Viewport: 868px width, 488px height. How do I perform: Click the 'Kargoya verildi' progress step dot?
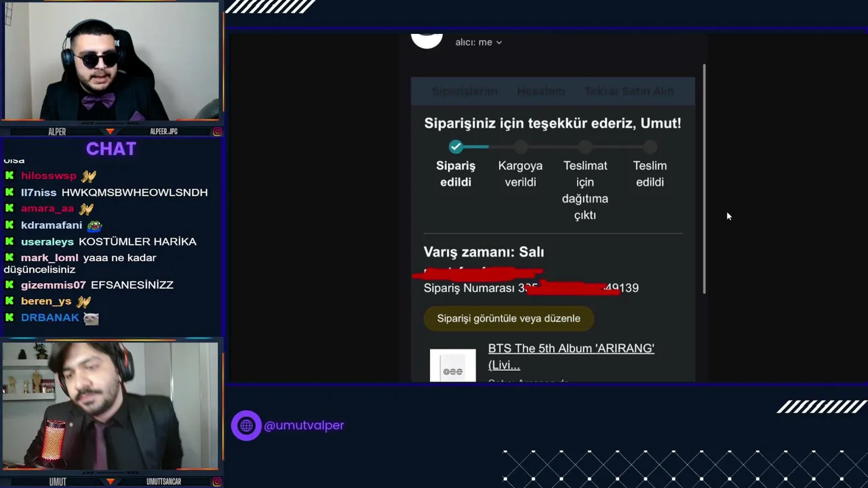click(520, 146)
